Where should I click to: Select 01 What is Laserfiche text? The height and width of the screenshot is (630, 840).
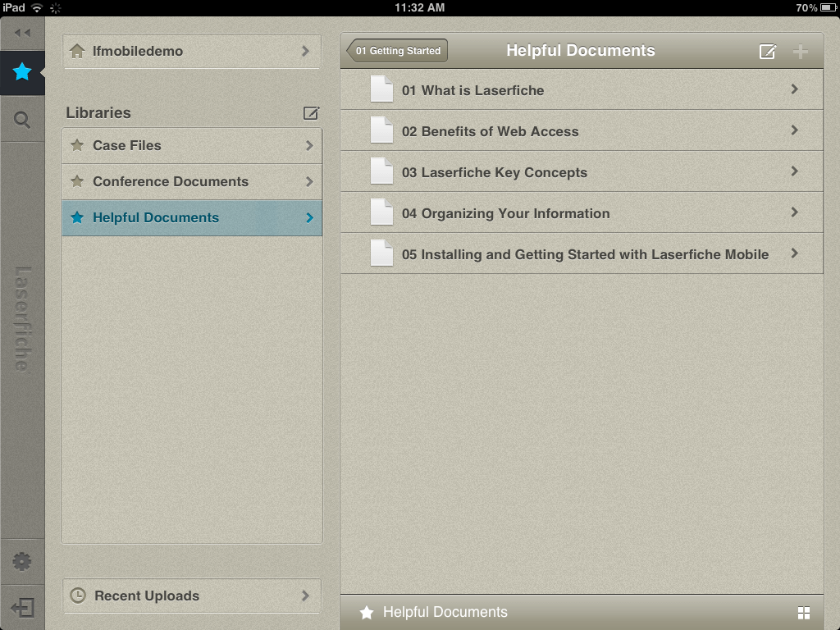pyautogui.click(x=473, y=90)
